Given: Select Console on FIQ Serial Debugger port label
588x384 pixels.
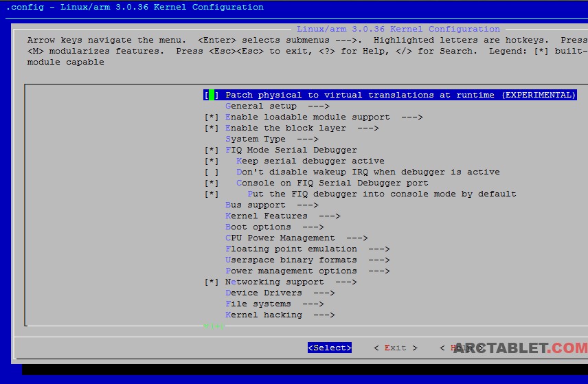Looking at the screenshot, I should (x=332, y=183).
